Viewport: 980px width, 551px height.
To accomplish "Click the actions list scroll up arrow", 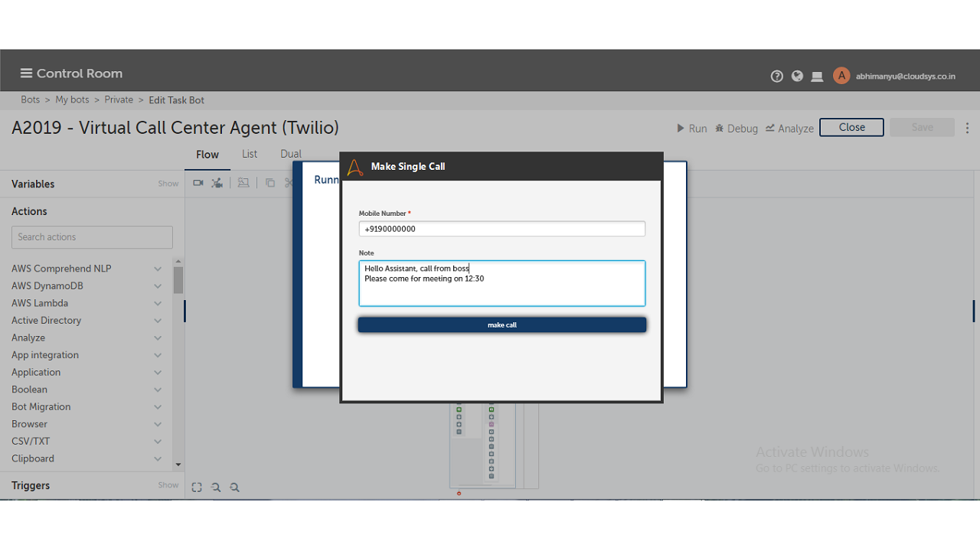I will point(178,262).
